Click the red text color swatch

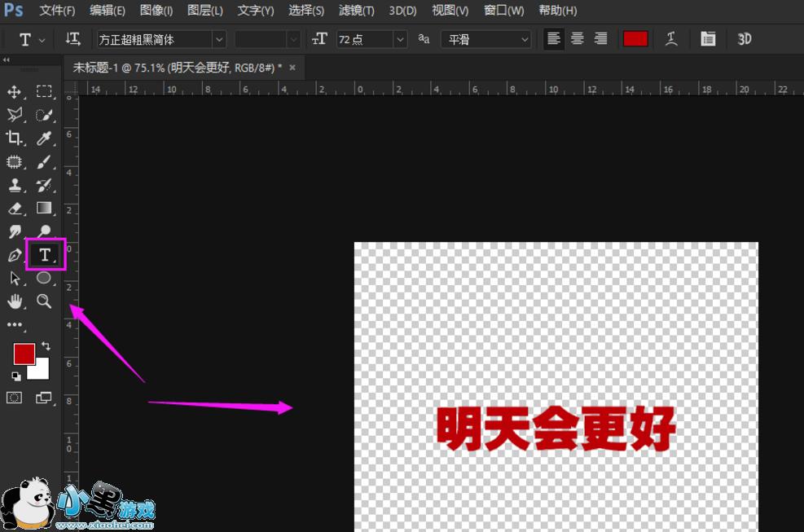(x=635, y=39)
